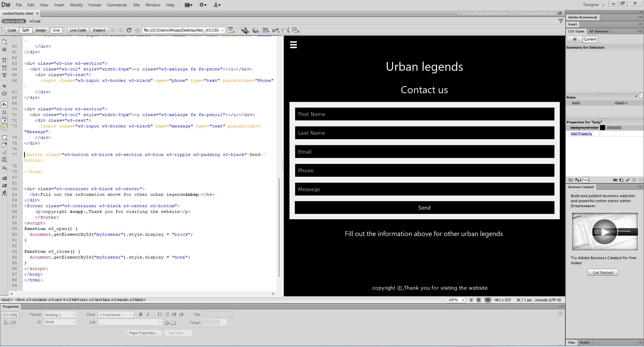Select the desktop size icon in status bar
The image size is (644, 347).
pyautogui.click(x=488, y=300)
